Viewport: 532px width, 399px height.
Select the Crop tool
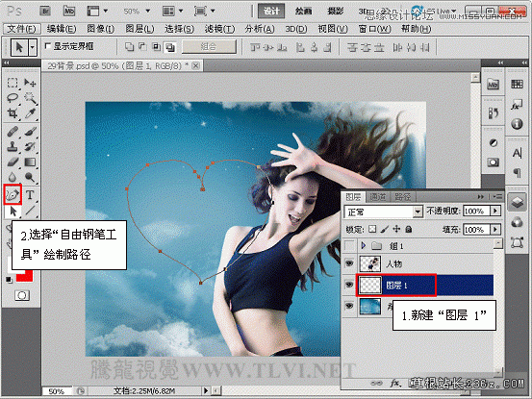click(x=13, y=113)
